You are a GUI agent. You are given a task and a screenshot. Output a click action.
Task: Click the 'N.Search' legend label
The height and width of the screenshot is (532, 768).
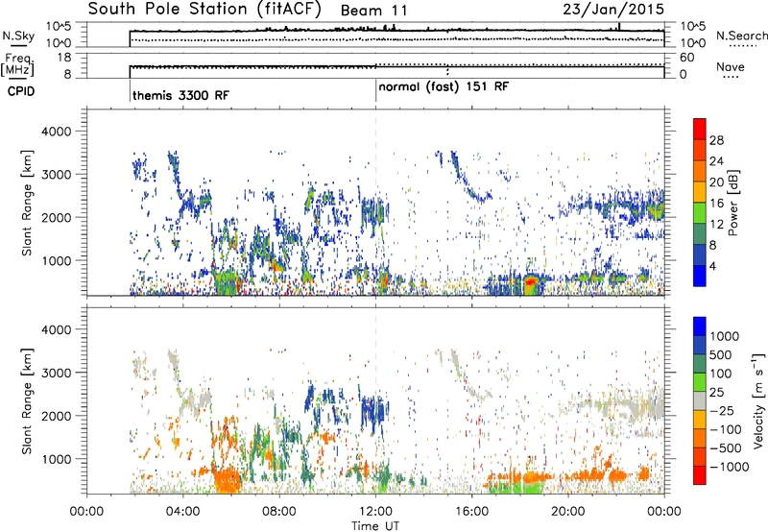pos(741,36)
